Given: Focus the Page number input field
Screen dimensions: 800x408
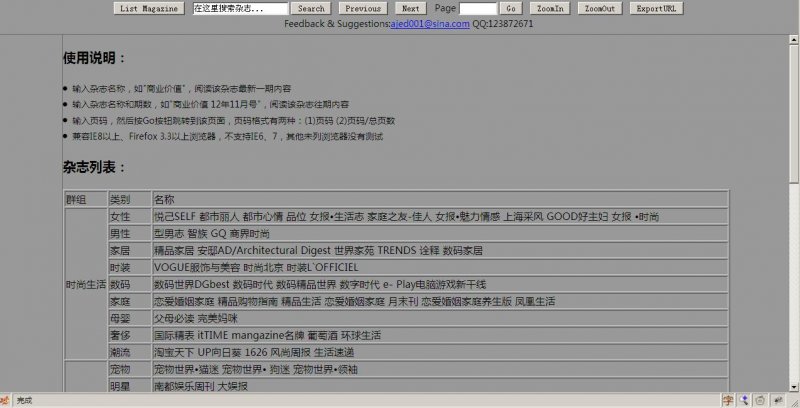Looking at the screenshot, I should (x=478, y=8).
